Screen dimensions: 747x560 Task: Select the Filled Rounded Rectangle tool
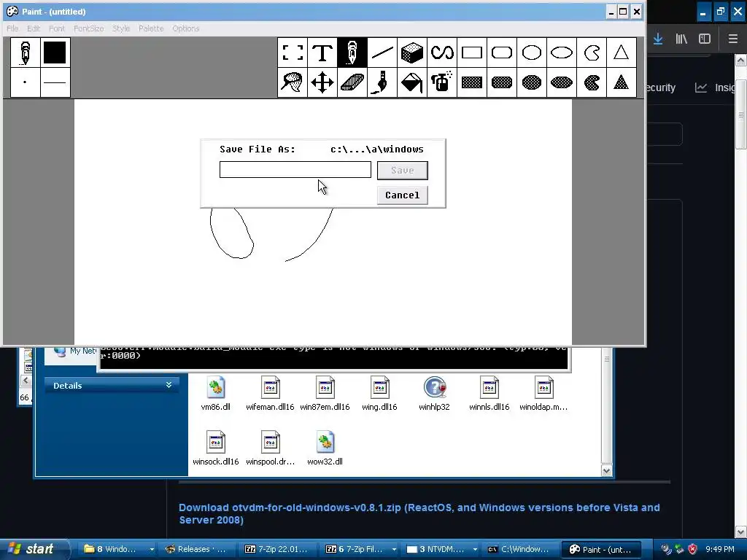pos(502,82)
